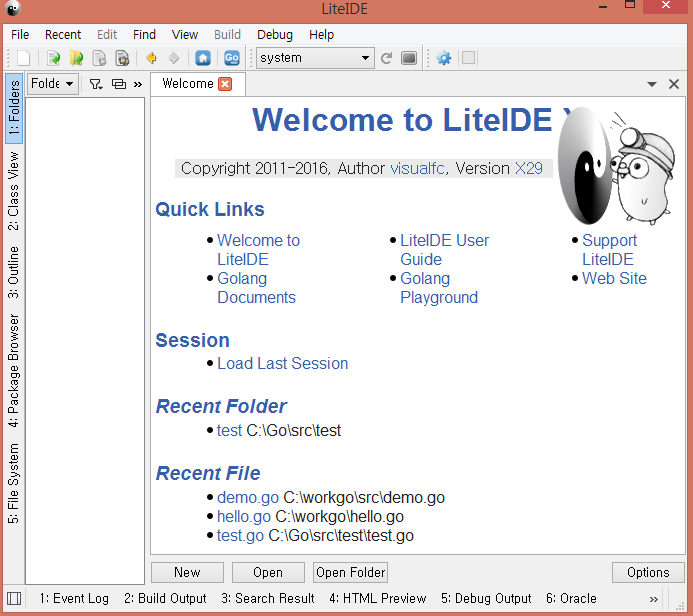The image size is (693, 616).
Task: Toggle the 6: Oracle panel
Action: point(571,598)
